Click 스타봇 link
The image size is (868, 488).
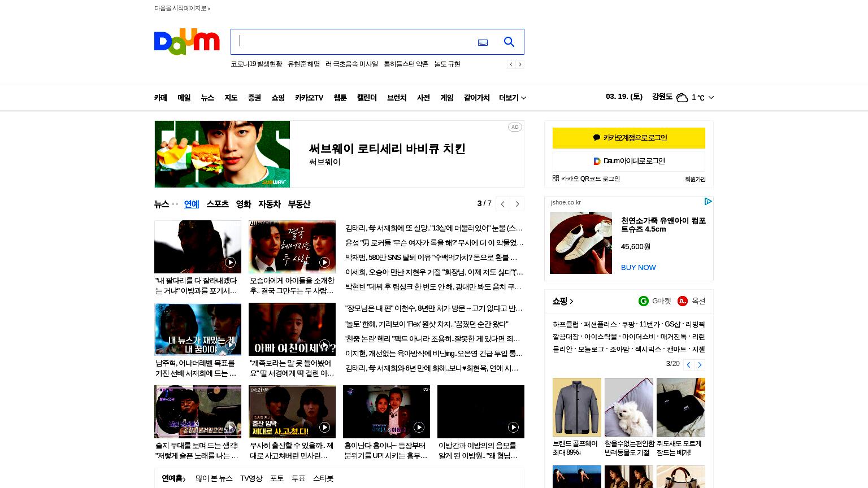click(323, 478)
